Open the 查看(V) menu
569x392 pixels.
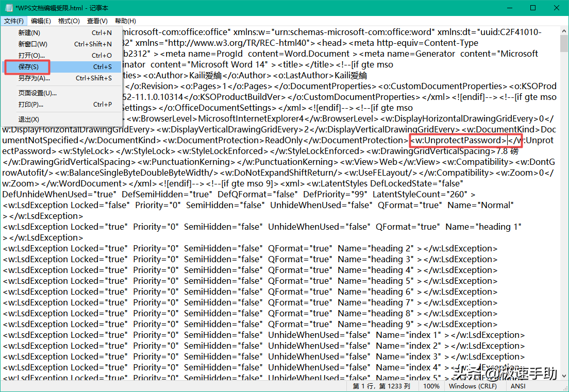(x=97, y=21)
